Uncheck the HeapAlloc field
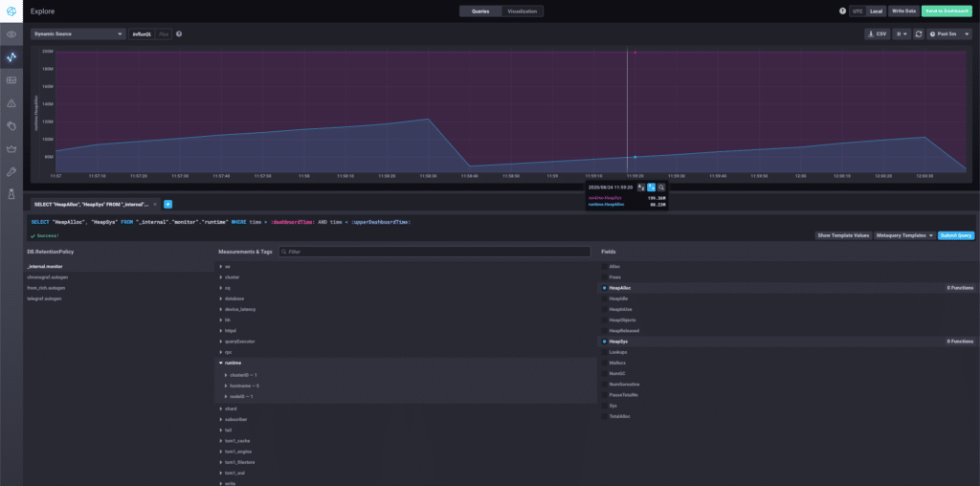This screenshot has height=486, width=980. click(x=605, y=288)
